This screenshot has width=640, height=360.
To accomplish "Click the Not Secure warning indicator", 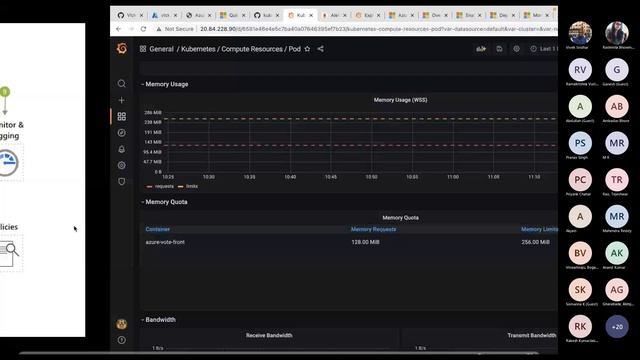I will 175,29.
